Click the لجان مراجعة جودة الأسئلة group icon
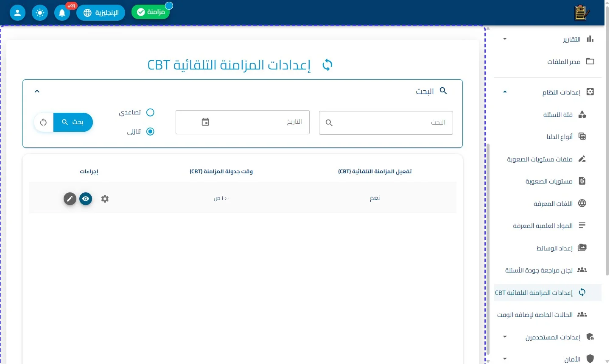Image resolution: width=610 pixels, height=364 pixels. 582,270
